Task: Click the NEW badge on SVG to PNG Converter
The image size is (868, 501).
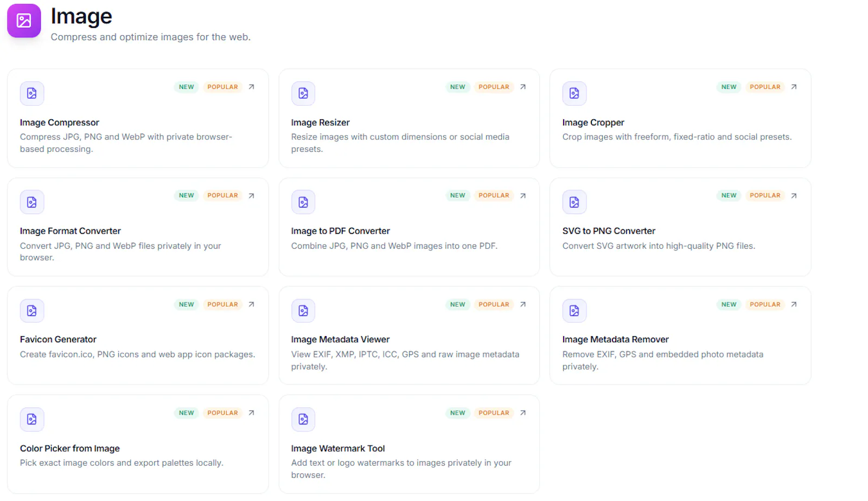Action: point(729,195)
